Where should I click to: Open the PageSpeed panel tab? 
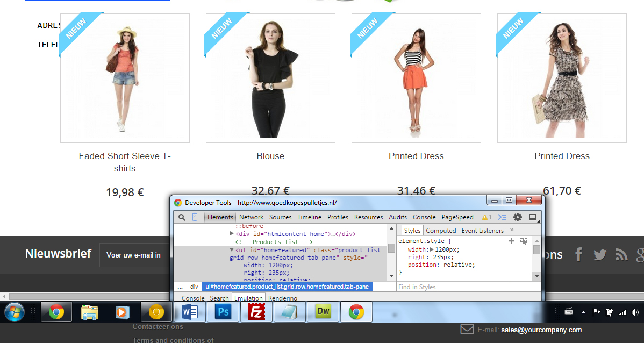[x=457, y=217]
